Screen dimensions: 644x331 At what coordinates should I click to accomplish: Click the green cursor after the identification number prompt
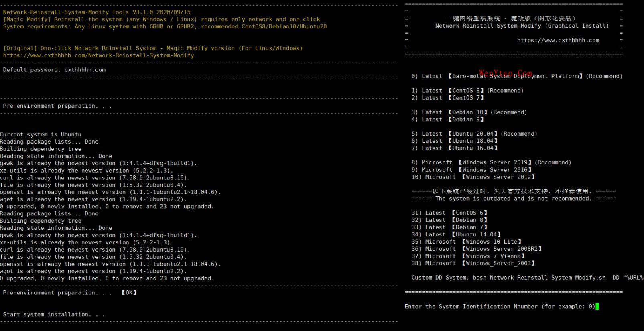tap(597, 307)
